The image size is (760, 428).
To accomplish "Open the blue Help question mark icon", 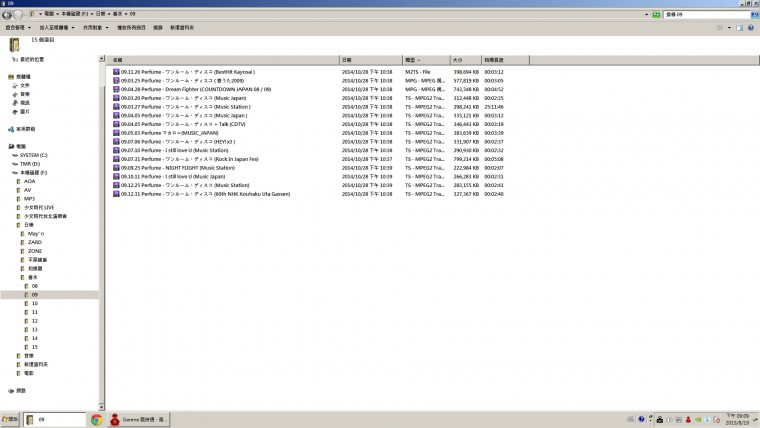I will [751, 28].
